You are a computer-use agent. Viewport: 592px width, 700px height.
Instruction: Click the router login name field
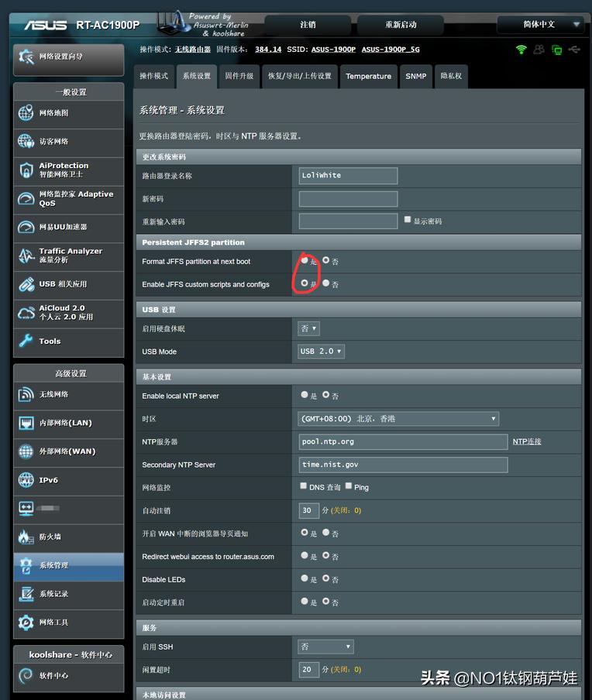point(348,176)
